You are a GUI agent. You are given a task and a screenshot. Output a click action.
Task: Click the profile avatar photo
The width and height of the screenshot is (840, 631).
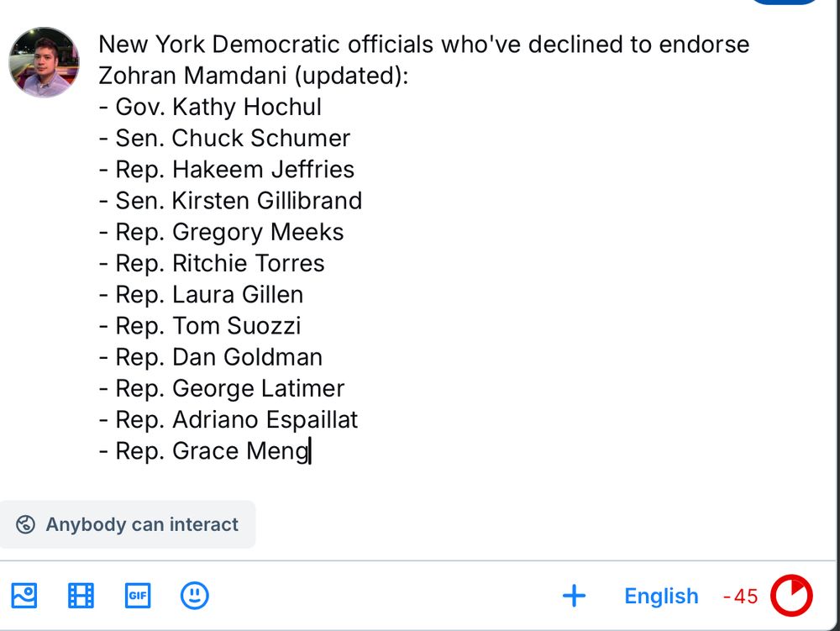[44, 62]
